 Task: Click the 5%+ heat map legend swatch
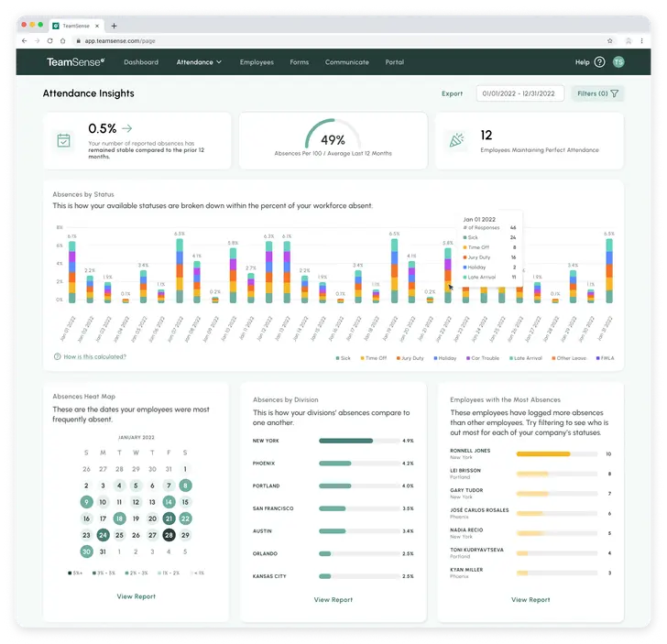pos(70,573)
